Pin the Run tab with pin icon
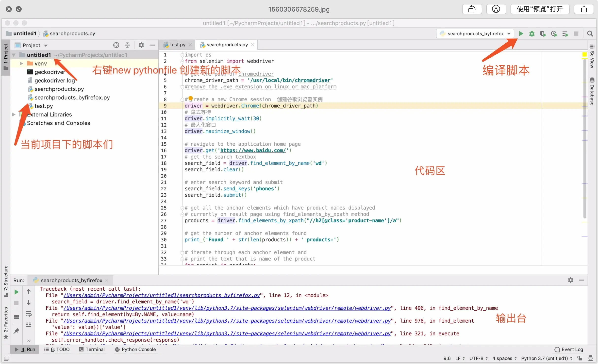 click(17, 331)
